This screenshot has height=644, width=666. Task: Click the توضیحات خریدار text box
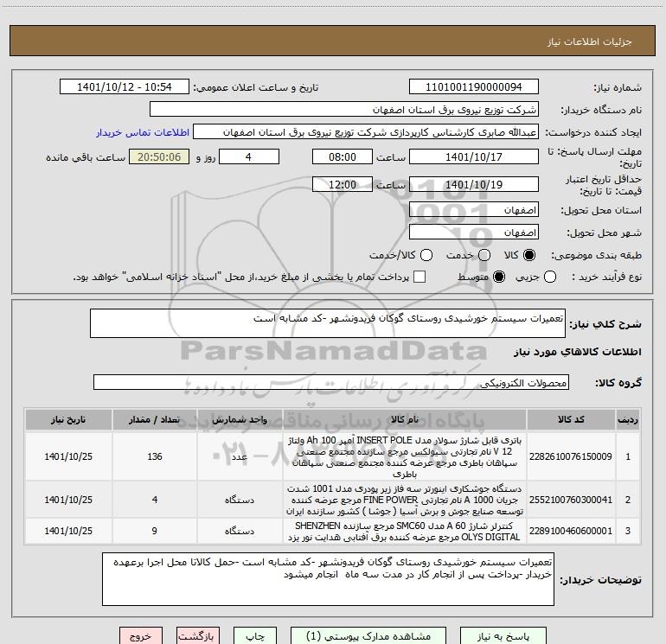click(328, 579)
